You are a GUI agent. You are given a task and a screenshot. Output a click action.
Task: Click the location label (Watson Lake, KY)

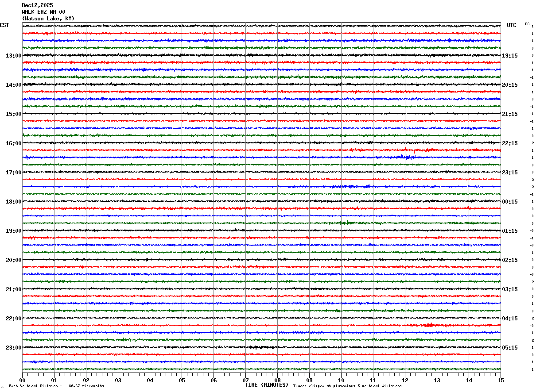[x=48, y=19]
